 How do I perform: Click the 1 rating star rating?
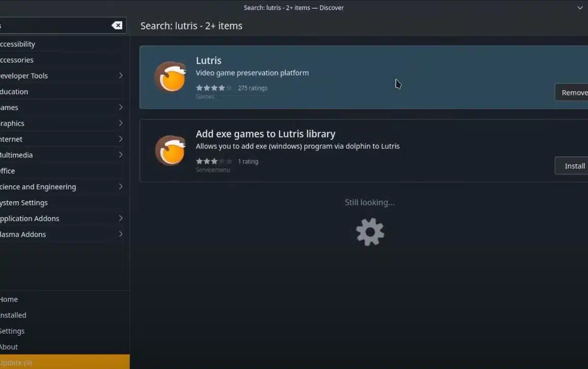click(x=214, y=162)
